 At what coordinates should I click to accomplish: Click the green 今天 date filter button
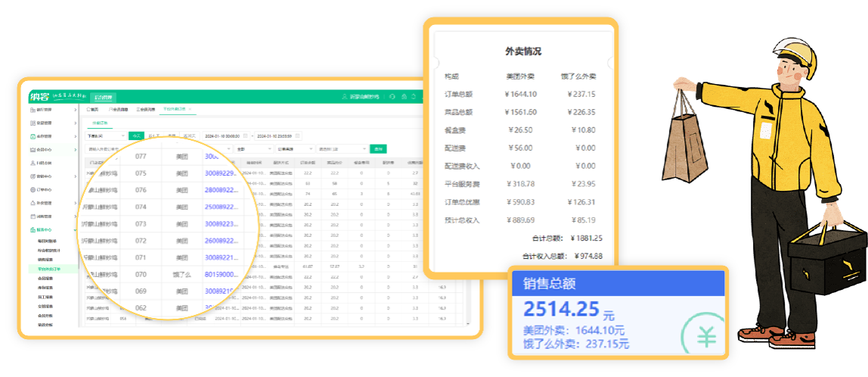pyautogui.click(x=135, y=136)
